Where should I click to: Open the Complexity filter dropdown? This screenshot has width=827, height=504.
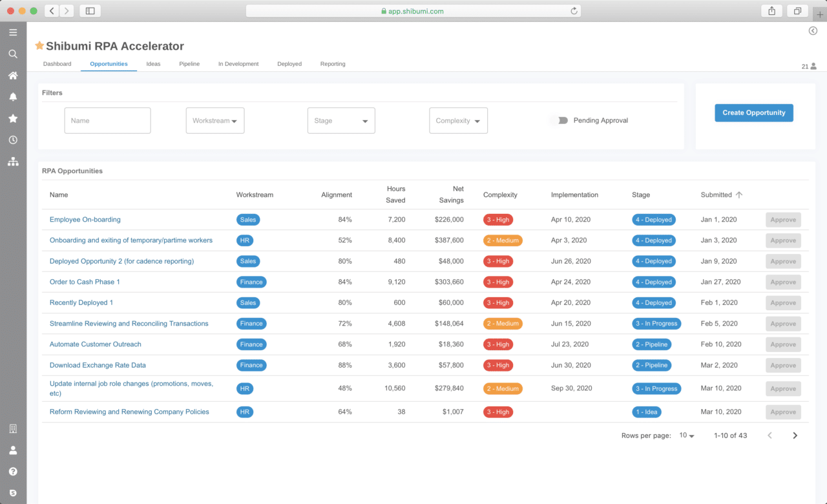point(458,120)
